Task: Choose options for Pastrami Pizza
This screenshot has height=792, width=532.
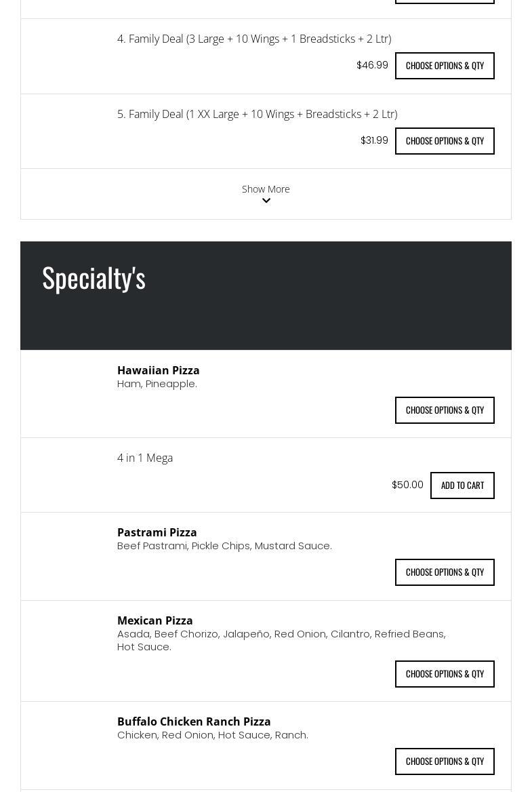Action: (445, 572)
